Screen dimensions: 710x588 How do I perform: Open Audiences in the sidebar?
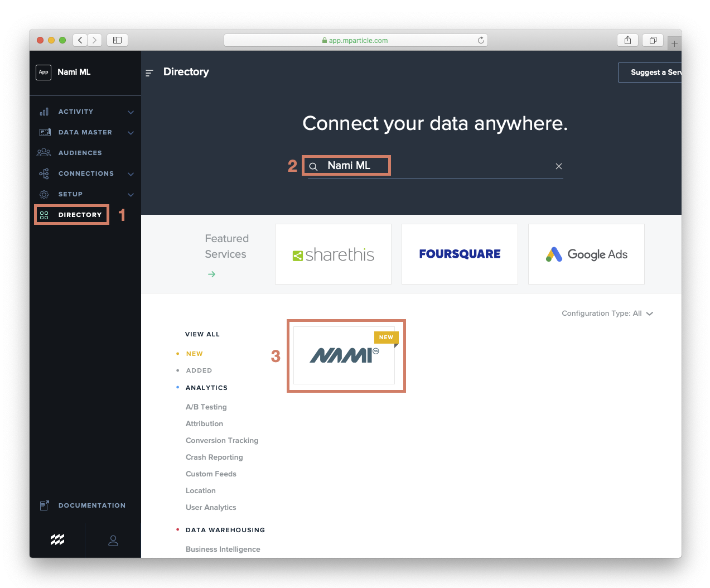point(80,153)
